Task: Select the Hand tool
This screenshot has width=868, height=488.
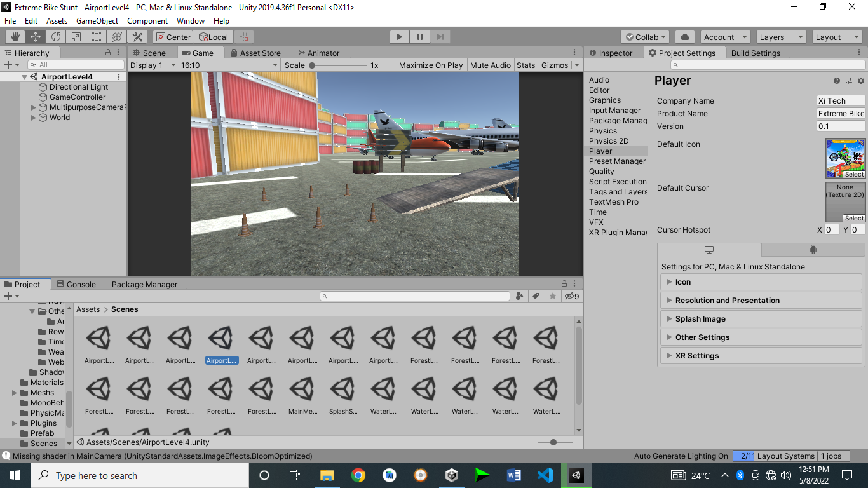Action: click(14, 36)
